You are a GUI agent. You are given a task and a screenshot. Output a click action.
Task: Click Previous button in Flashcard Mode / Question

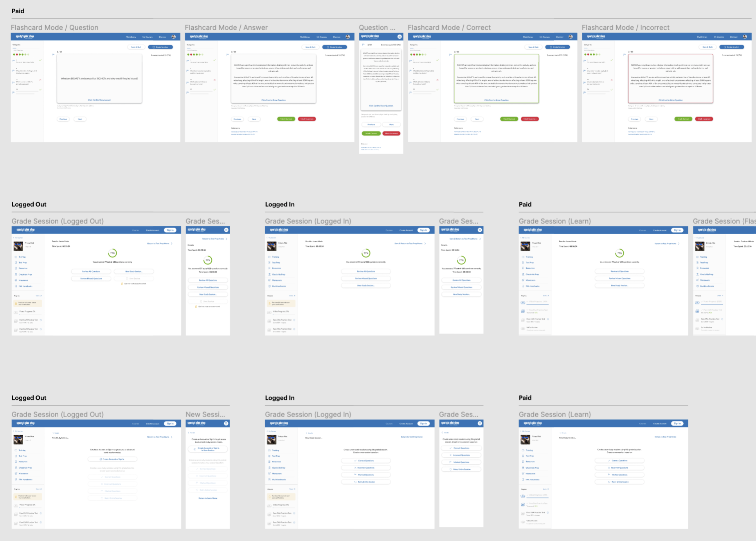pos(63,119)
